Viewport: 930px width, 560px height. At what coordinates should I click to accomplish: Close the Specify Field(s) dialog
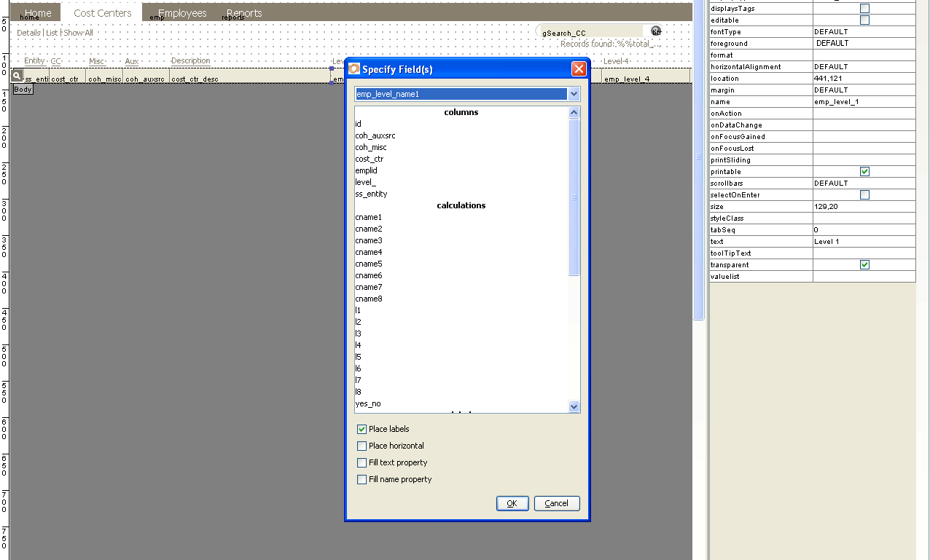coord(579,69)
